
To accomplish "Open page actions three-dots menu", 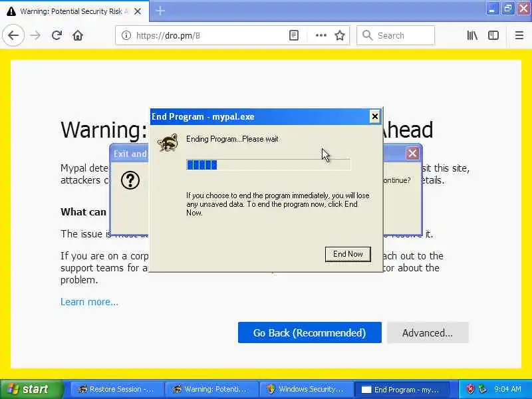I will coord(321,35).
